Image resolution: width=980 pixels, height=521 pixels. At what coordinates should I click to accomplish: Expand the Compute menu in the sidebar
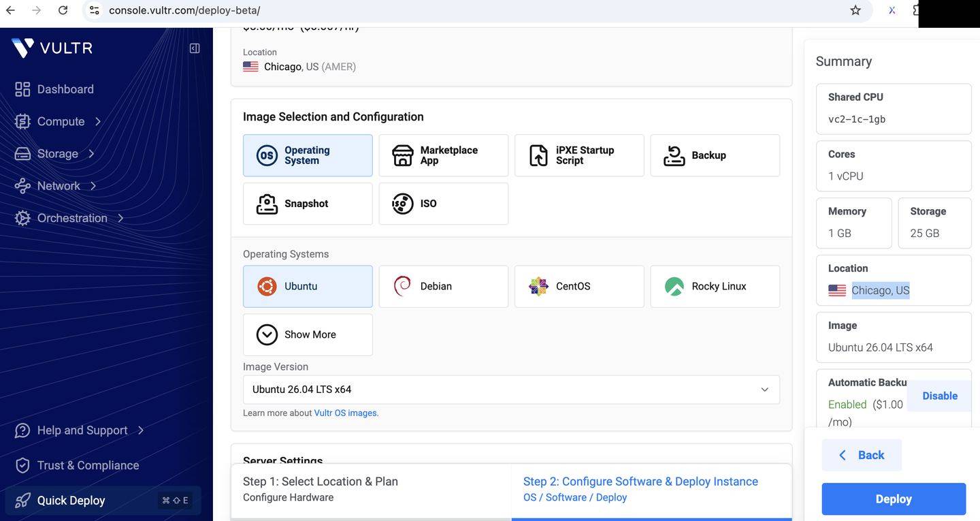59,121
